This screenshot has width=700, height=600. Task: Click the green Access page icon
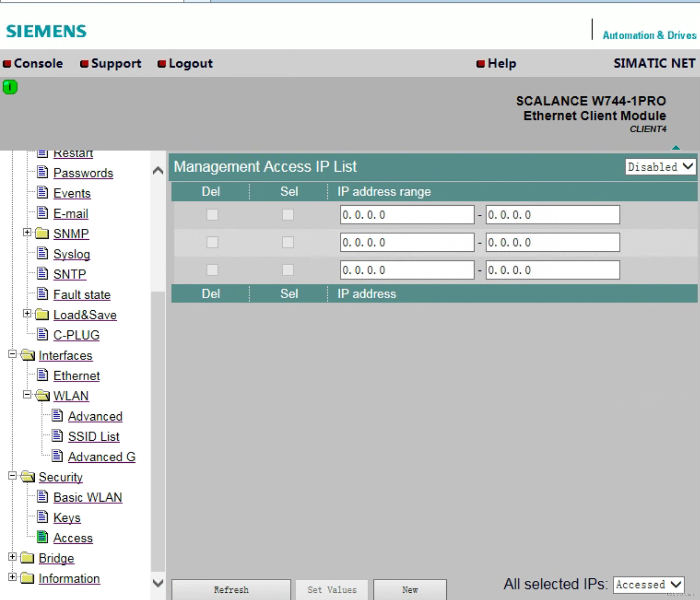[42, 537]
